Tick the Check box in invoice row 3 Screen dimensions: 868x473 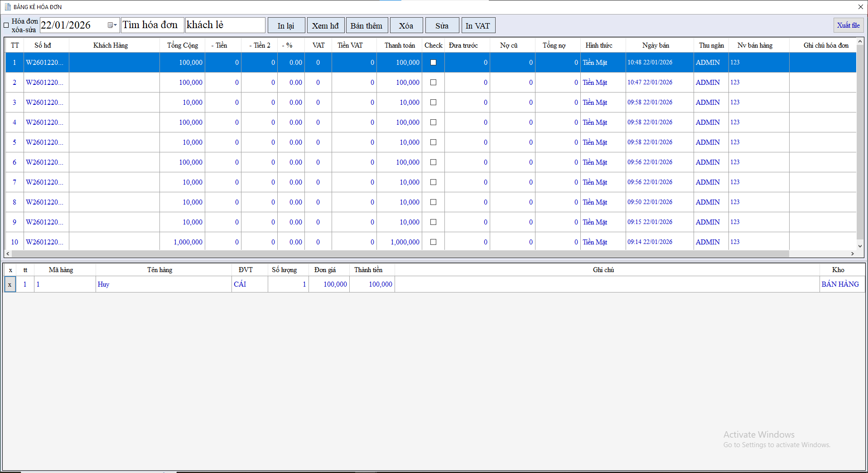point(433,102)
